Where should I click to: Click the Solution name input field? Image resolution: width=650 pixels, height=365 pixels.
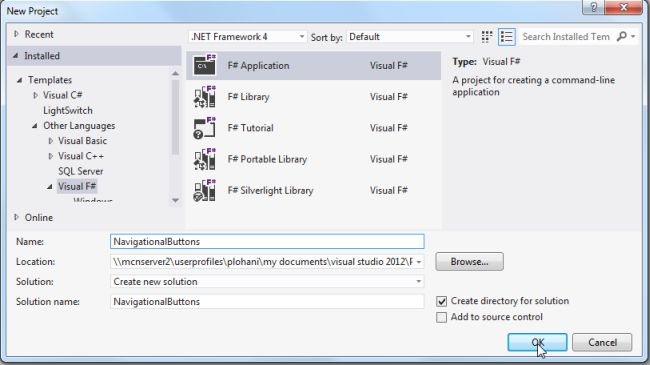click(x=267, y=302)
